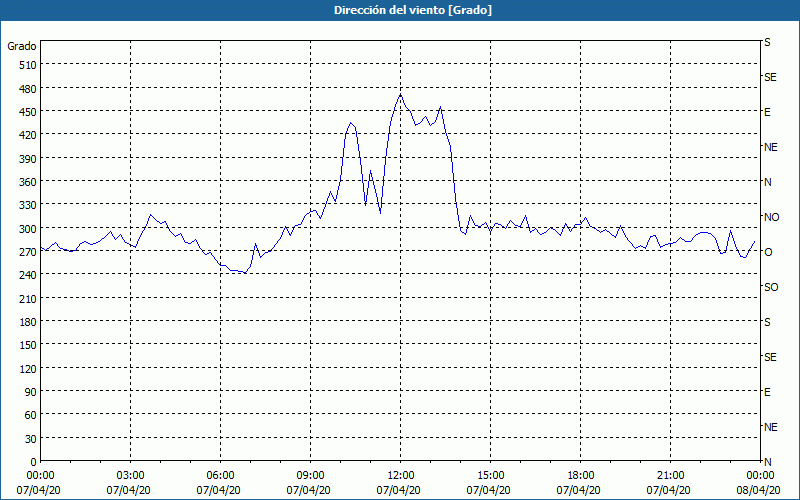Select the 480 degree axis label
This screenshot has height=500, width=800.
[28, 89]
